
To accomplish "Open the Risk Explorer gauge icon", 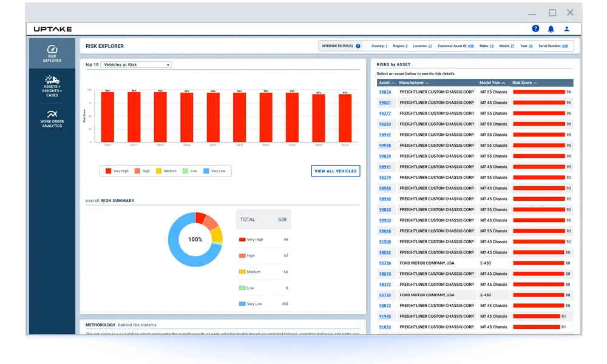I will coord(52,49).
